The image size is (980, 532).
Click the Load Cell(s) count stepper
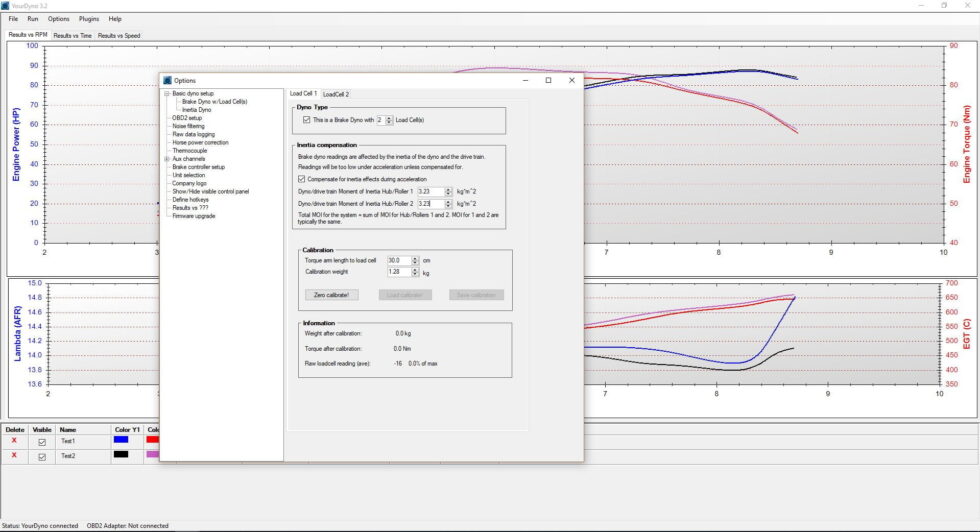click(388, 120)
